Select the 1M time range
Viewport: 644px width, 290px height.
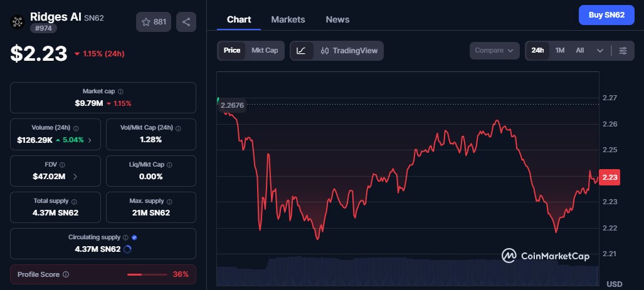pos(560,51)
